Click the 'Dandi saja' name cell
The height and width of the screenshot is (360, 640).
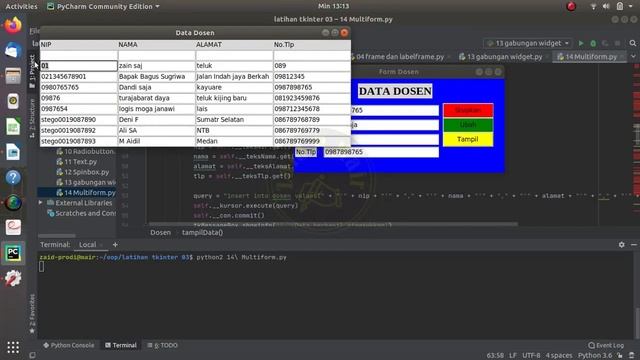[156, 87]
